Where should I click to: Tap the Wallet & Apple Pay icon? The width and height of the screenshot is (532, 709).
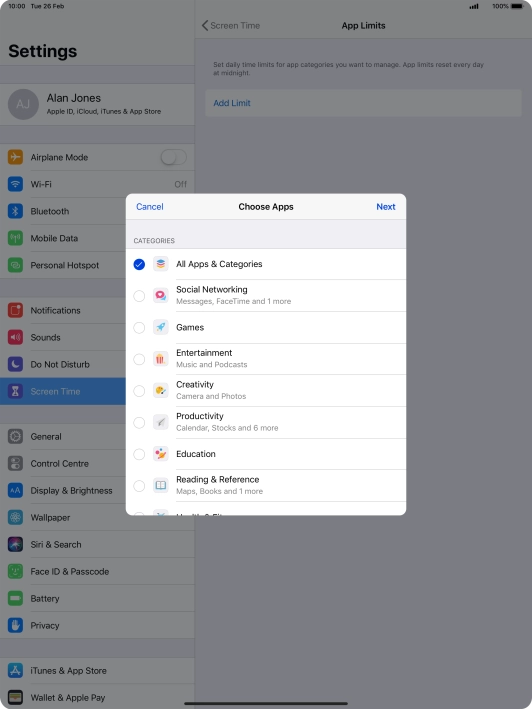coord(15,697)
